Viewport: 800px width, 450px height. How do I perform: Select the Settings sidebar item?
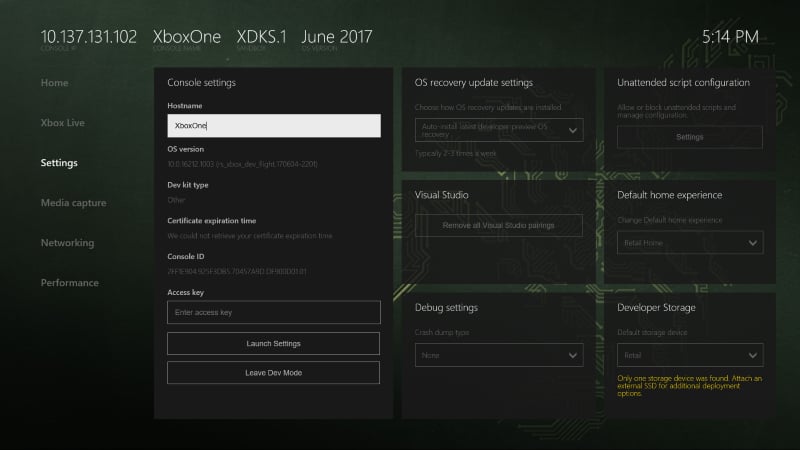59,163
